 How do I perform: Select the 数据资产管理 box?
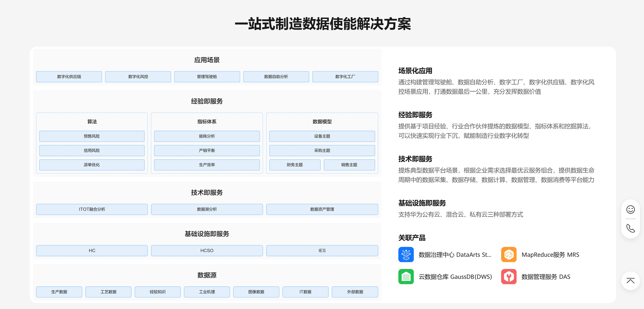(322, 209)
